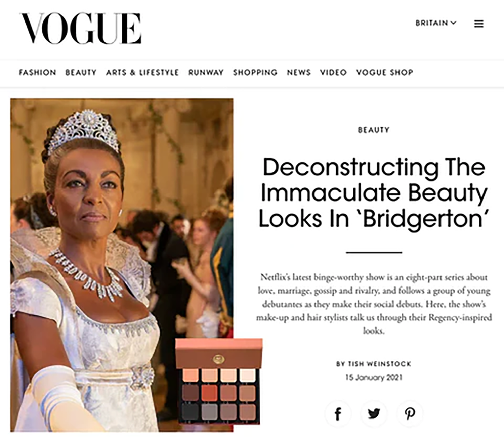Share article on Facebook
The width and height of the screenshot is (504, 441).
click(338, 413)
